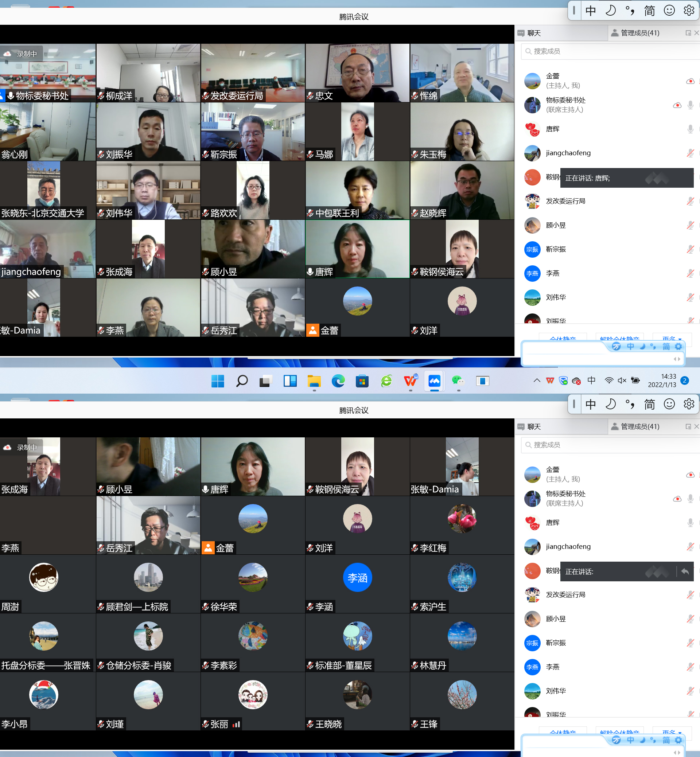Click the pop-out panel icon in upper member panel
Image resolution: width=700 pixels, height=757 pixels.
[x=688, y=33]
